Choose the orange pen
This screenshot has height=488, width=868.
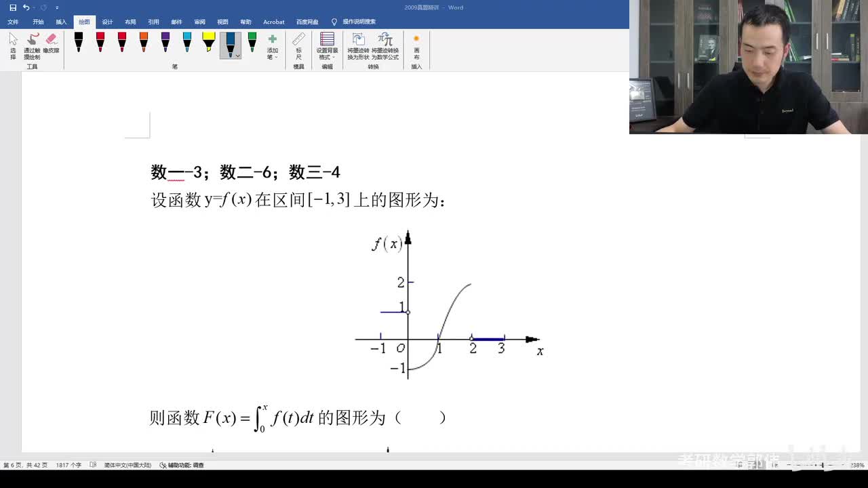tap(144, 43)
